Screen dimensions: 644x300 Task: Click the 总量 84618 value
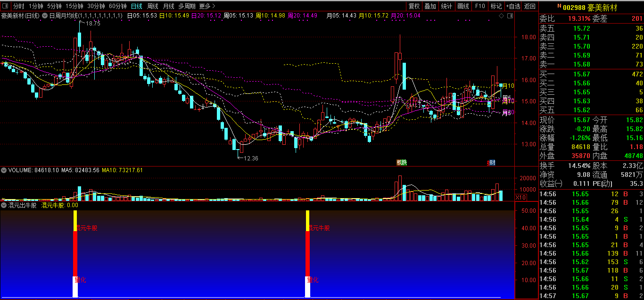coord(581,147)
